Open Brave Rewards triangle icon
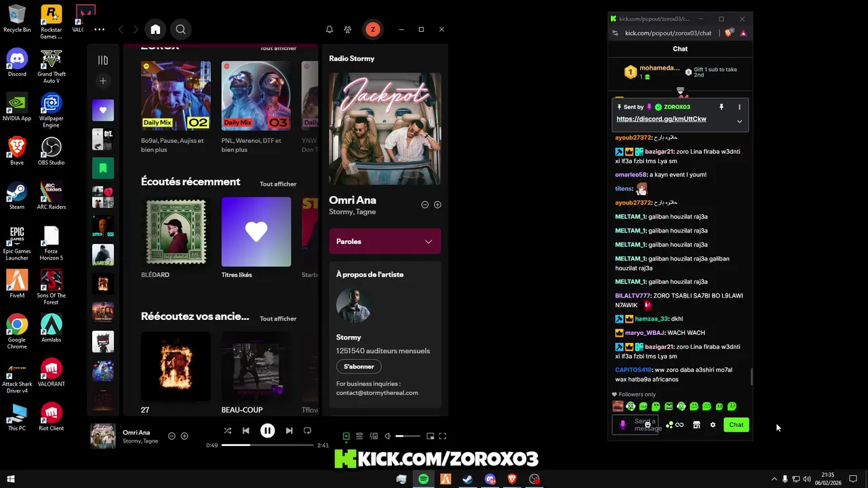The image size is (868, 488). coord(743,33)
